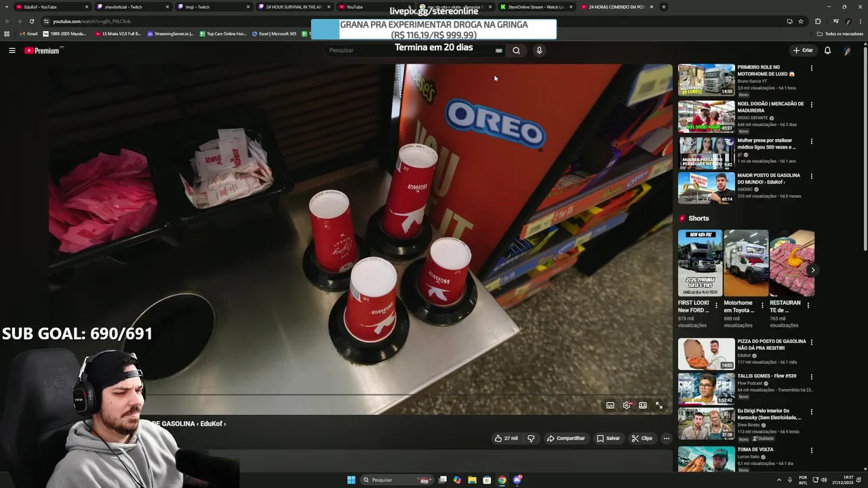Open player settings gear
This screenshot has height=488, width=868.
(x=627, y=405)
